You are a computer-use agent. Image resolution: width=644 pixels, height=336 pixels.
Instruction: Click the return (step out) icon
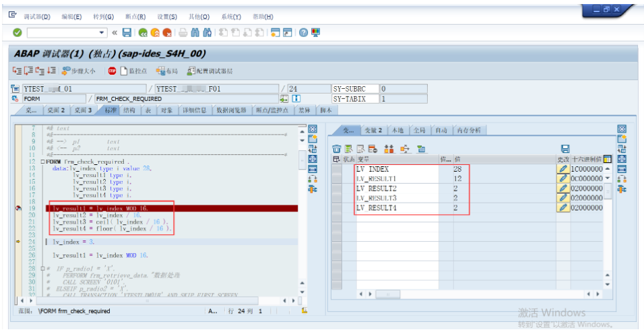tap(40, 71)
